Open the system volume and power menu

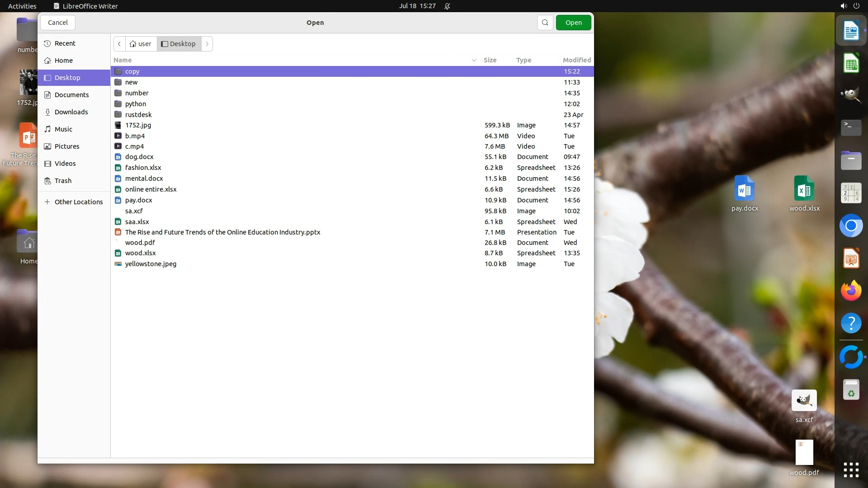(x=849, y=6)
